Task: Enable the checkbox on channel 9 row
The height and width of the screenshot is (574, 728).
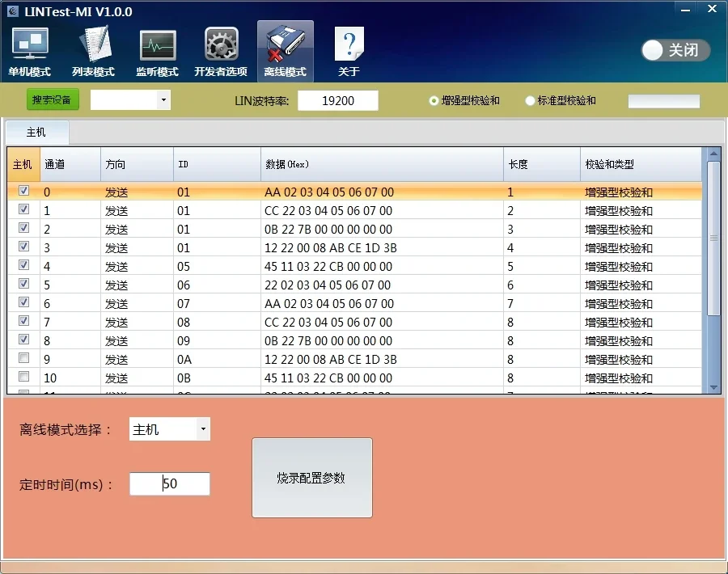Action: click(x=23, y=359)
